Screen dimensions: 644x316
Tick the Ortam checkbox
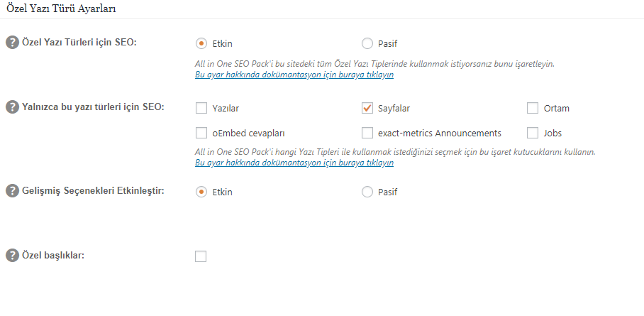(532, 108)
